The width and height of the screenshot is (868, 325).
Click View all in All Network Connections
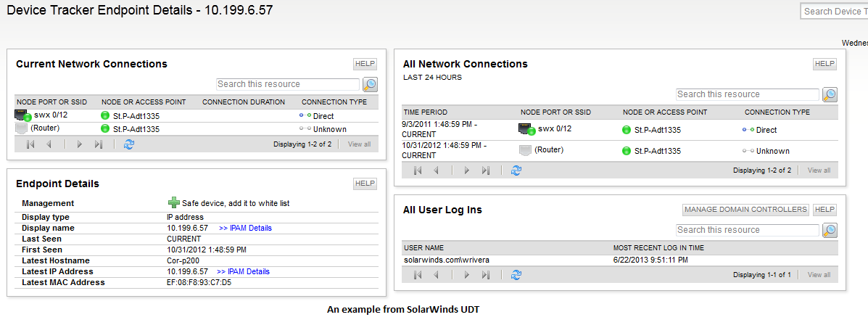[x=819, y=170]
